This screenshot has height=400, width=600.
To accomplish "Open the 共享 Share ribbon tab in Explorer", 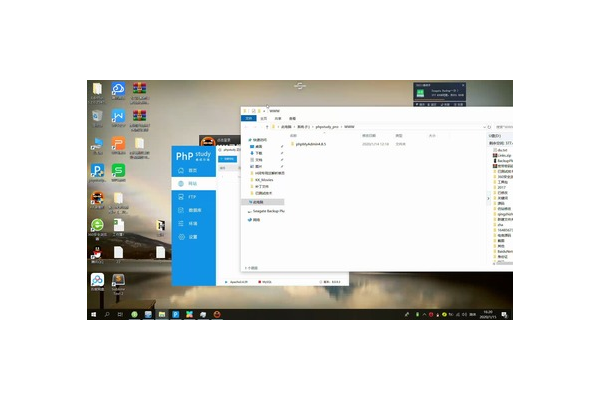I will click(278, 118).
